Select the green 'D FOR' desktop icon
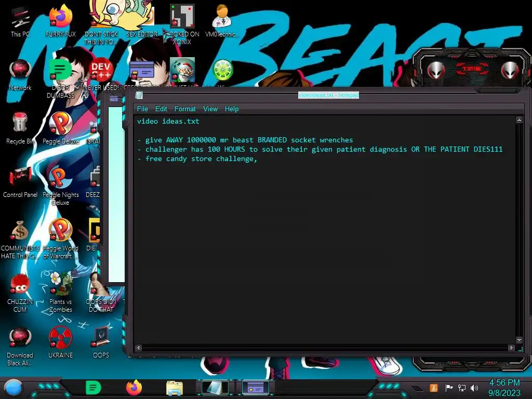 pyautogui.click(x=60, y=79)
